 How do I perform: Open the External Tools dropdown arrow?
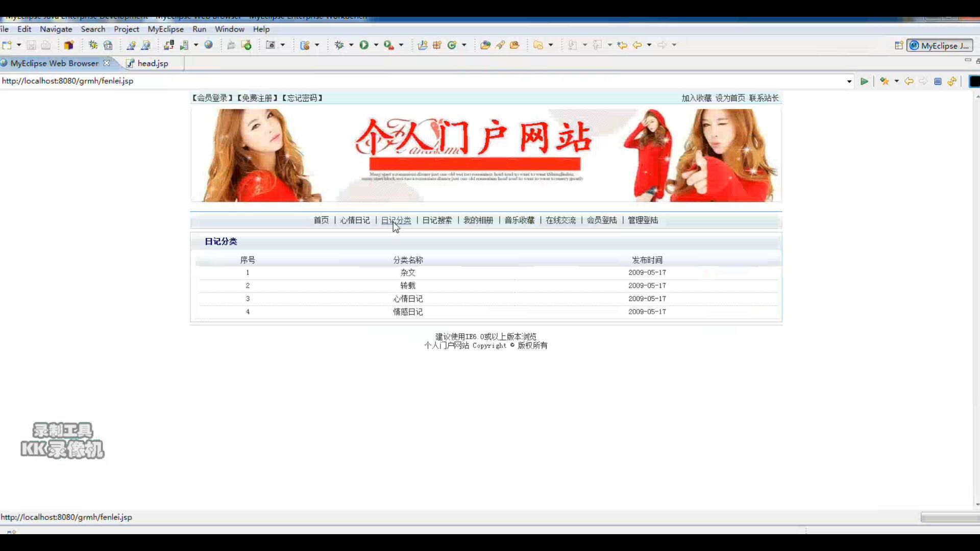401,45
